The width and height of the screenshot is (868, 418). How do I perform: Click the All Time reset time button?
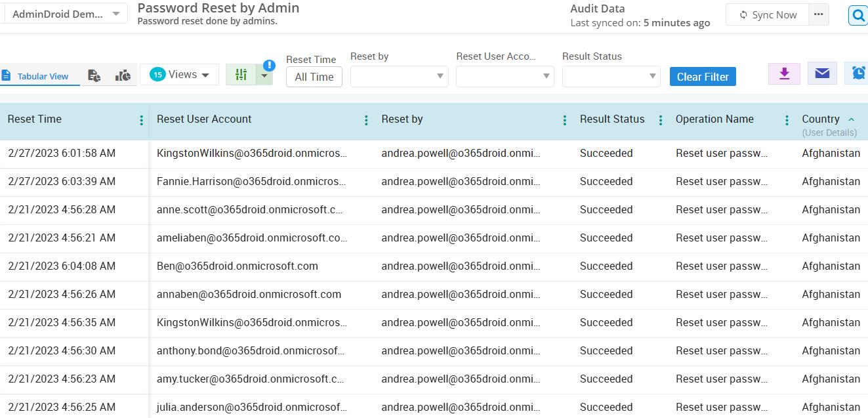tap(314, 77)
